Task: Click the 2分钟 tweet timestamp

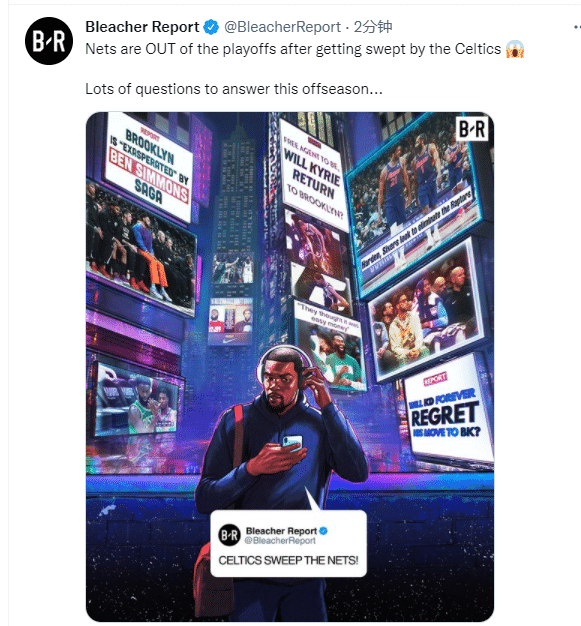Action: pos(373,27)
